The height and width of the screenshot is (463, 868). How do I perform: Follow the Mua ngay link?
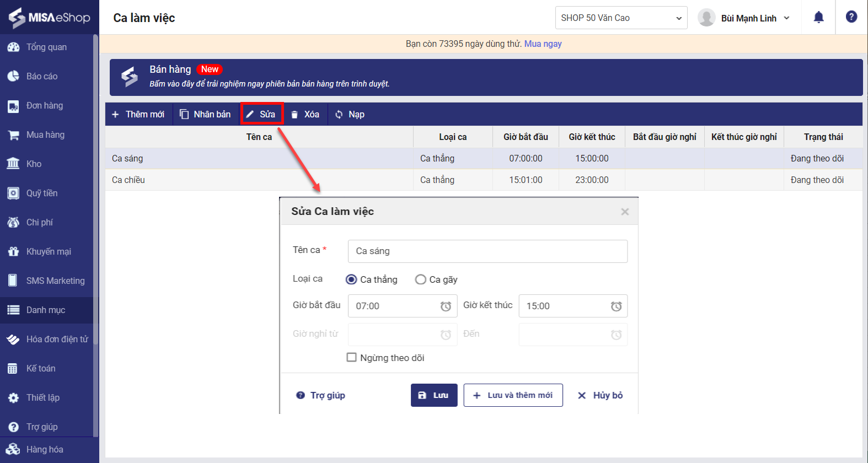click(543, 44)
